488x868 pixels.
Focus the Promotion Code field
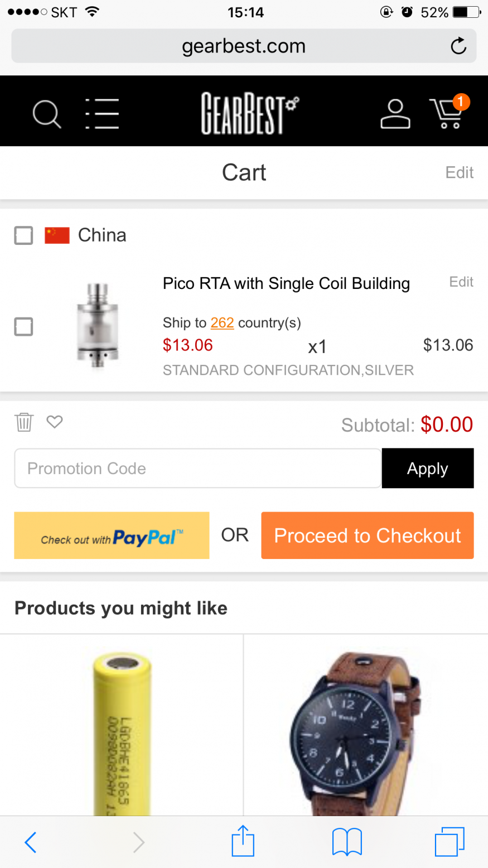(x=198, y=469)
